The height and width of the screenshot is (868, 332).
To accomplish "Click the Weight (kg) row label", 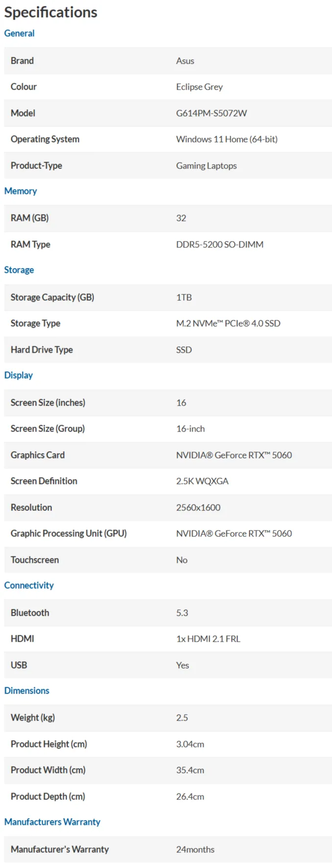I will coord(33,718).
